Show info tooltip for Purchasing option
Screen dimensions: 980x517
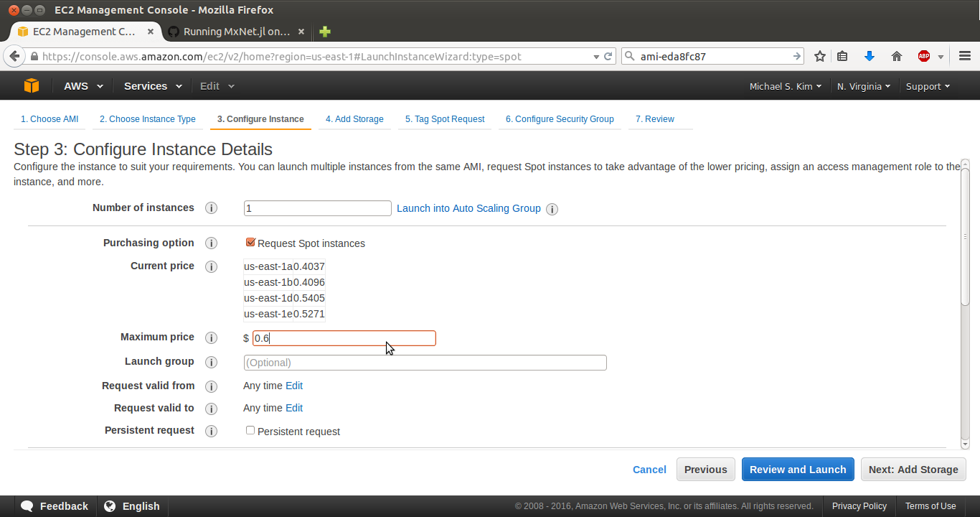pos(211,243)
